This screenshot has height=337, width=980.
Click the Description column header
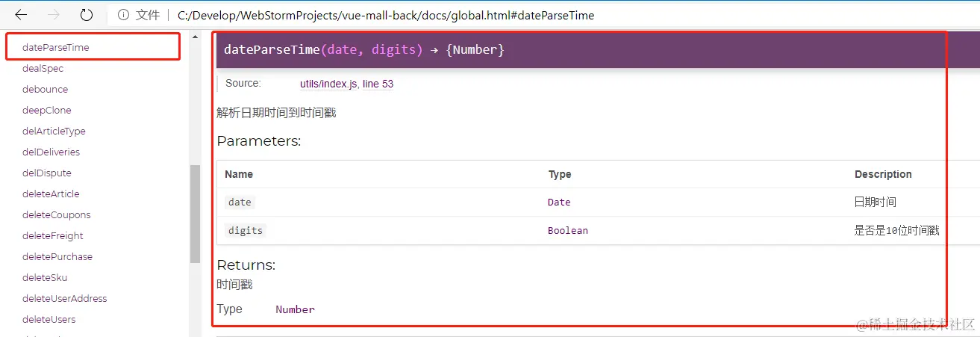pos(883,174)
